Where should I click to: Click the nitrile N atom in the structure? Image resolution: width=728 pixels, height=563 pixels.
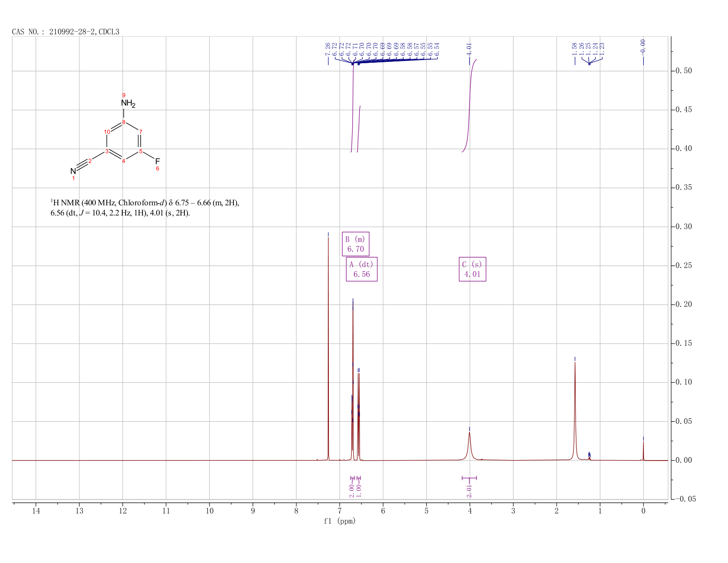pos(73,171)
